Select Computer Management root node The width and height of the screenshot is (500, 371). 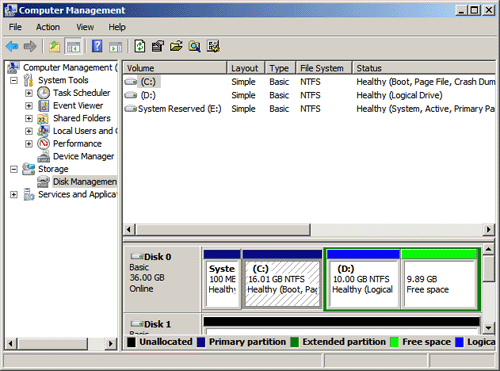pyautogui.click(x=70, y=68)
